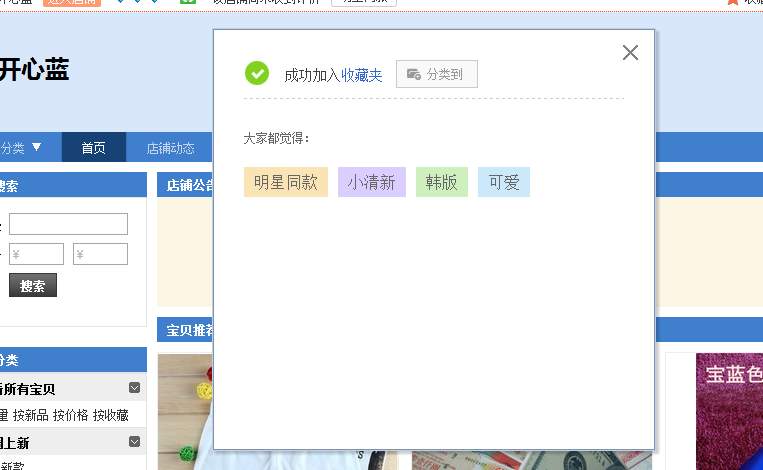Open the 店铺动态 tab
The width and height of the screenshot is (763, 470).
(170, 148)
